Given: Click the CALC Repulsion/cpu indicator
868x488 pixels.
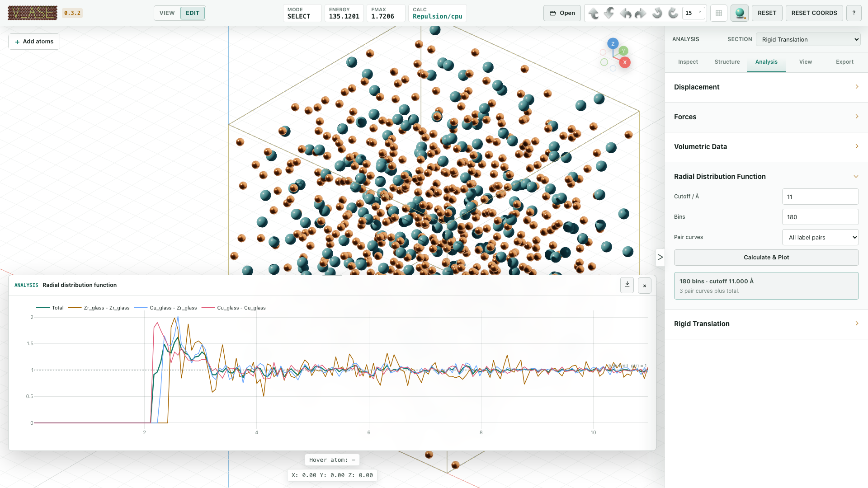Looking at the screenshot, I should 437,13.
